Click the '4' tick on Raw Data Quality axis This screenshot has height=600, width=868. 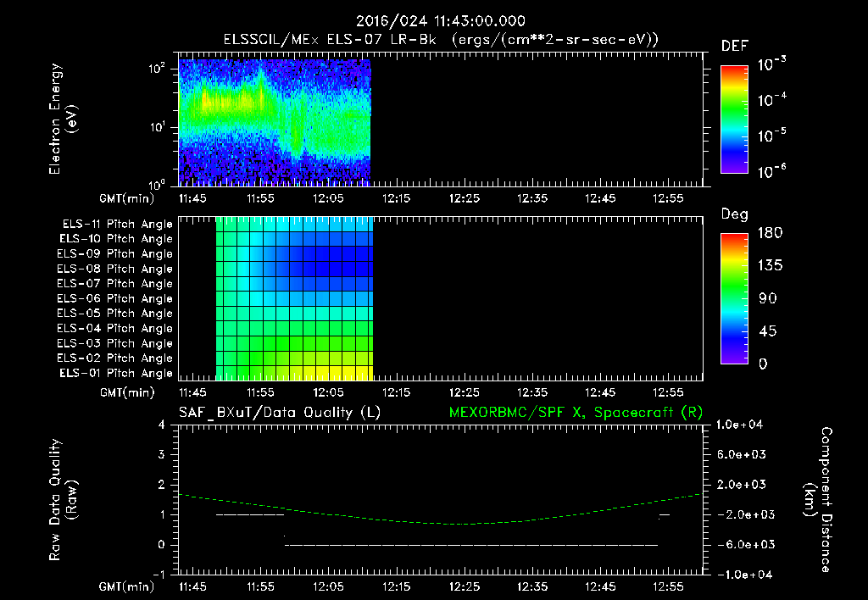pyautogui.click(x=161, y=425)
